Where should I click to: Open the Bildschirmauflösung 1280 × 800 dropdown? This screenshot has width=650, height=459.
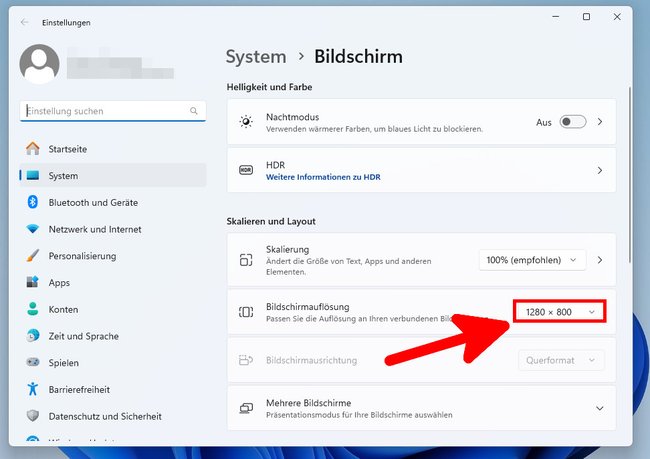(x=560, y=311)
